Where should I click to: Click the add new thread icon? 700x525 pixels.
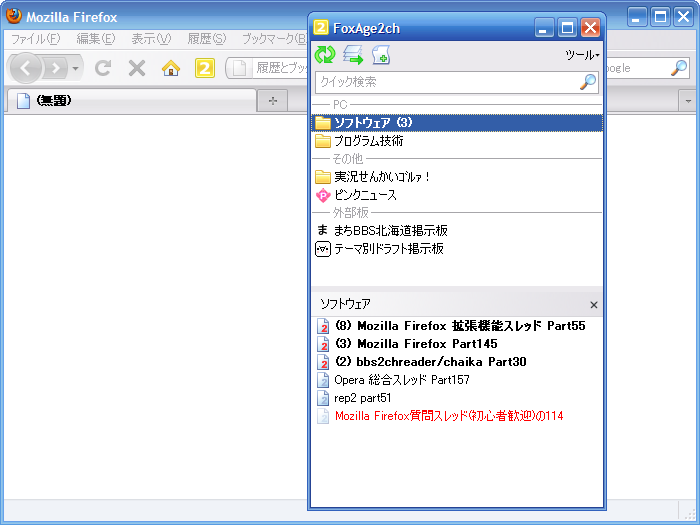click(x=381, y=54)
